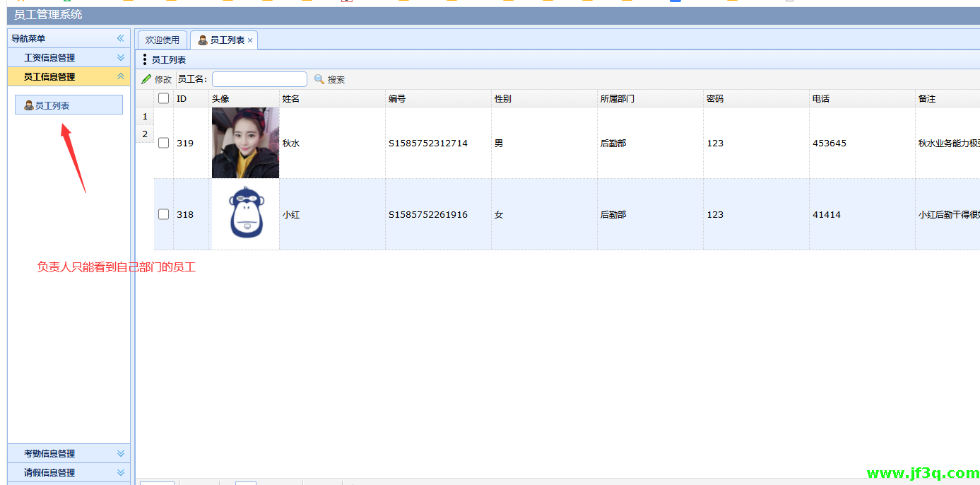The image size is (980, 485).
Task: Click the 员工名 search input field
Action: coord(259,79)
